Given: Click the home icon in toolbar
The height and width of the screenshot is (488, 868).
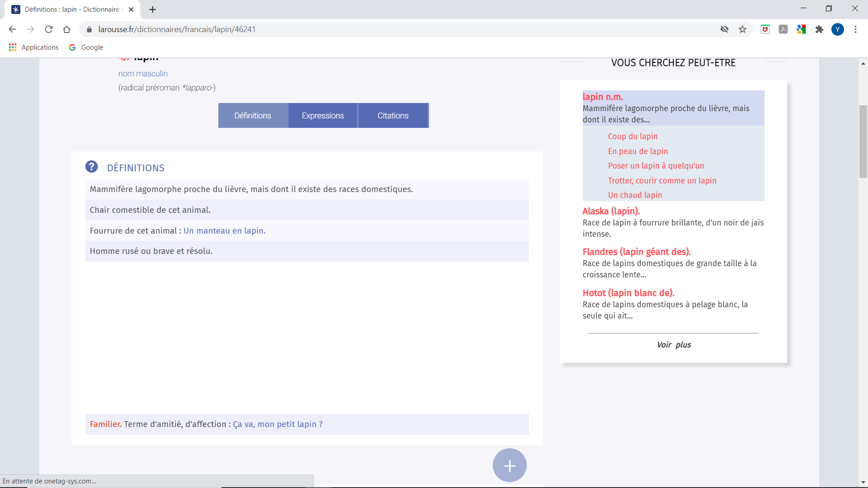Looking at the screenshot, I should (67, 29).
